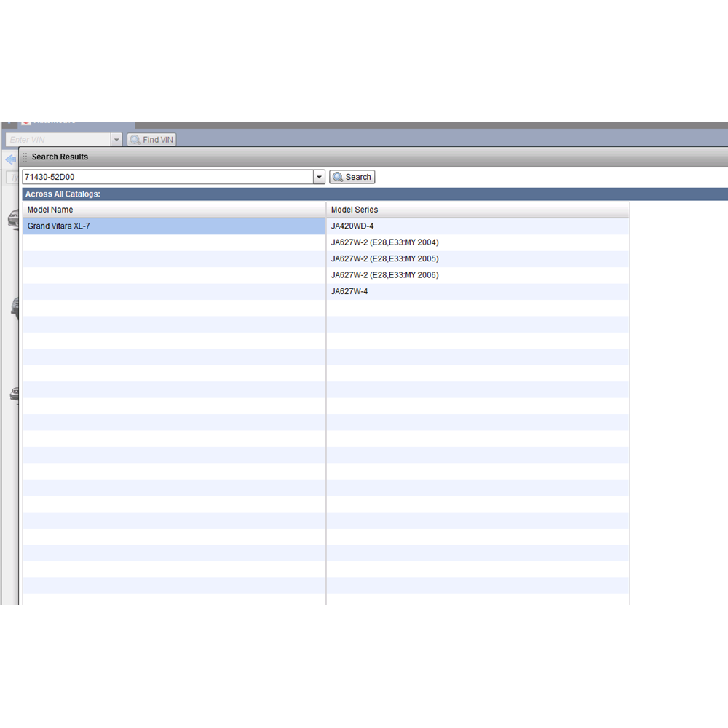Click the divider between Model Name and Model Series
728x728 pixels.
pos(326,210)
